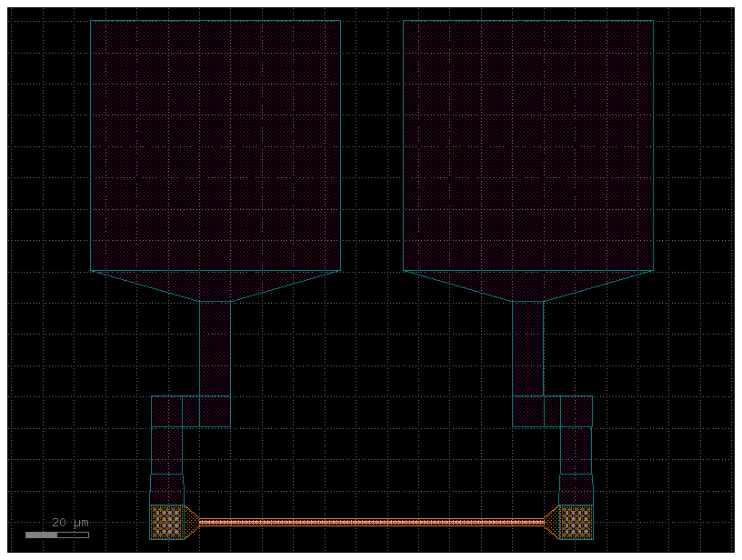Click the right narrow trace above via contact
This screenshot has width=742, height=560.
click(576, 450)
